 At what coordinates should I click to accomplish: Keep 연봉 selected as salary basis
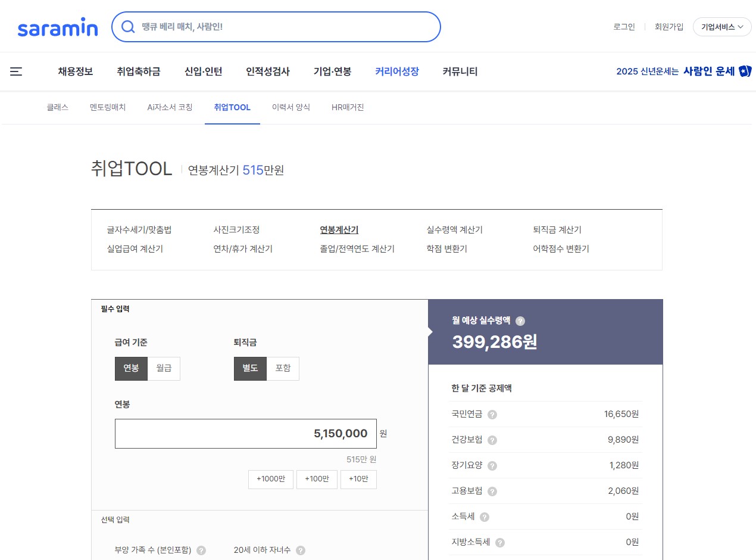click(x=131, y=368)
